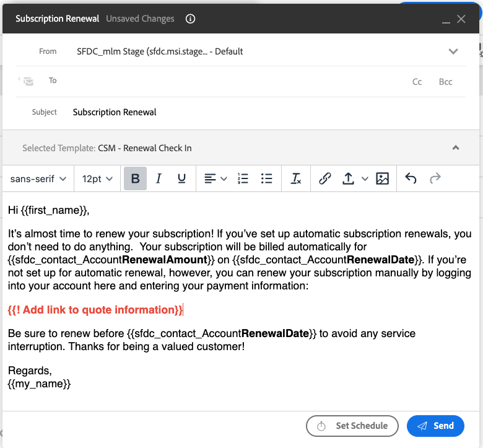This screenshot has width=483, height=448.
Task: Open the sans-serif font family dropdown
Action: coord(38,179)
